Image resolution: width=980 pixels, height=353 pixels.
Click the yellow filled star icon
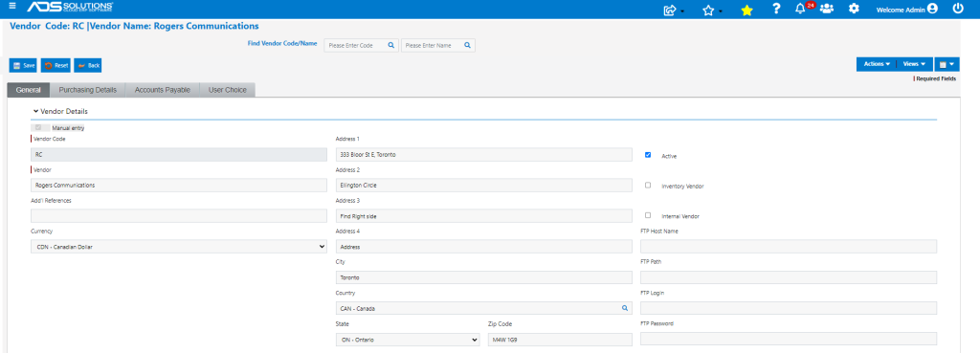click(x=746, y=10)
